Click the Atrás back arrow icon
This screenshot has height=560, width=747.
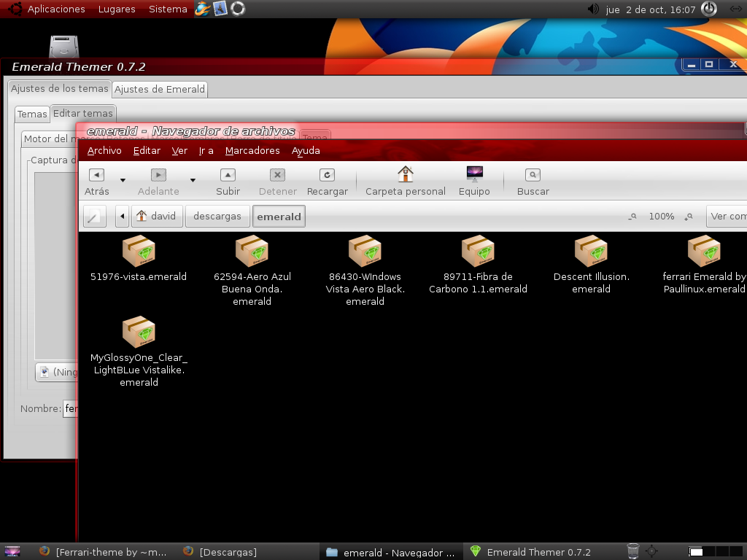point(97,175)
